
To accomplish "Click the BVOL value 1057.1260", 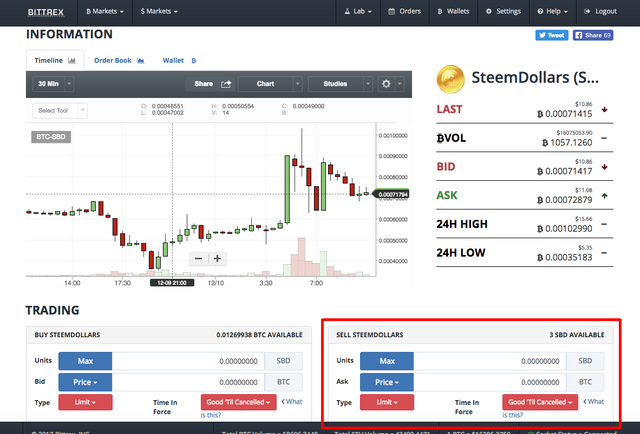I will pos(567,143).
